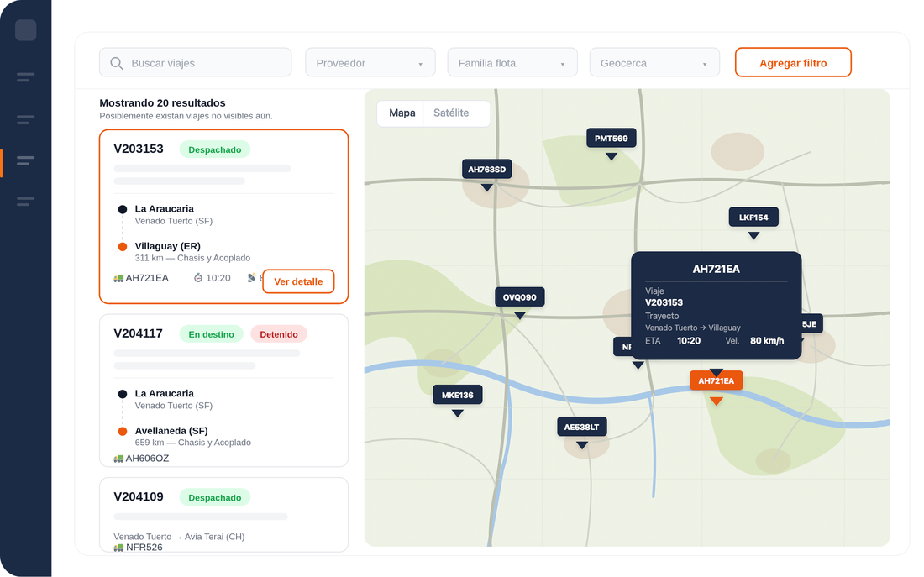This screenshot has height=577, width=924.
Task: Open trip card V204109
Action: (224, 515)
